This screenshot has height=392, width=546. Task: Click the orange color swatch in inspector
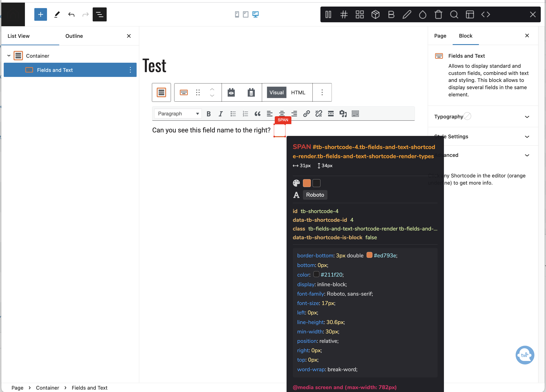pyautogui.click(x=307, y=183)
